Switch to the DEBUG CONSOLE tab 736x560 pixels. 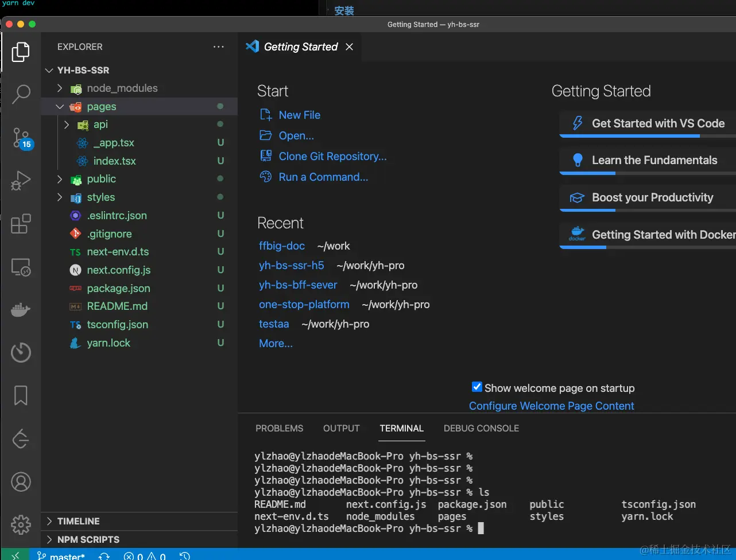point(481,429)
